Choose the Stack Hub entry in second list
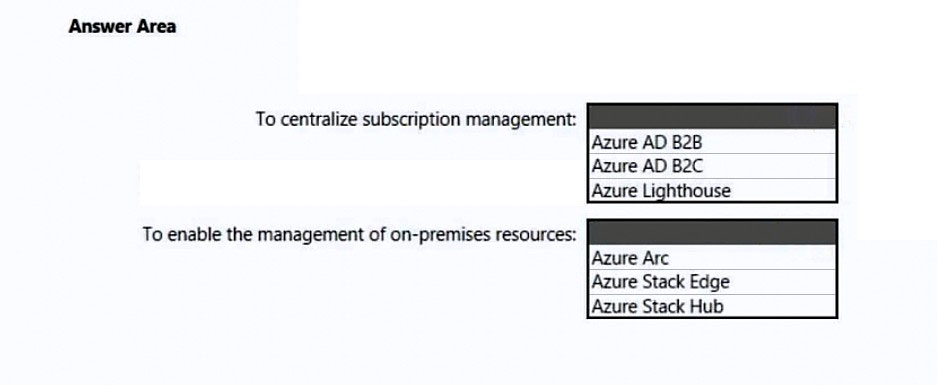Screen dimensions: 937x385 coord(712,306)
